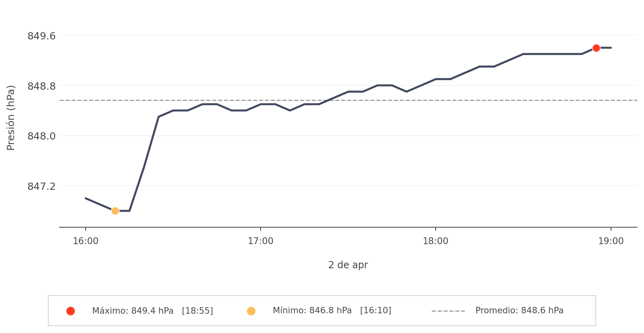Click the 848.8 pressure axis label

click(x=41, y=86)
